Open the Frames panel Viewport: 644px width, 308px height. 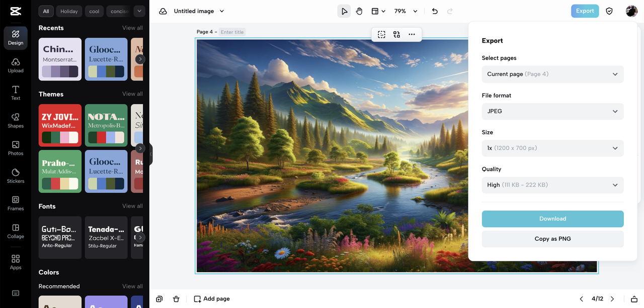(16, 203)
